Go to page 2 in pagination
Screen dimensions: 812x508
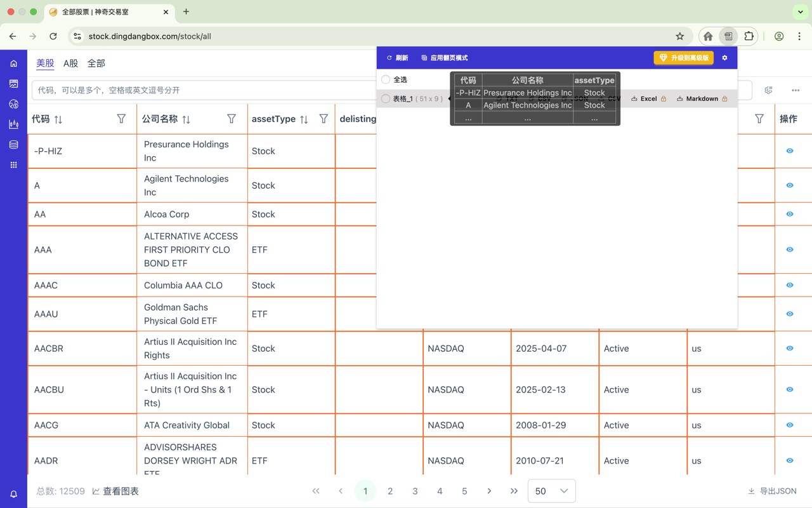390,491
